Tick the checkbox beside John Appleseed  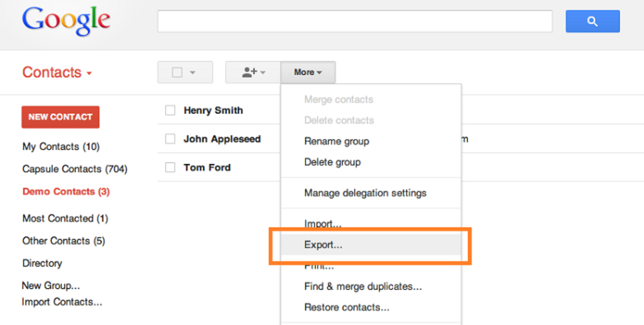pyautogui.click(x=170, y=139)
